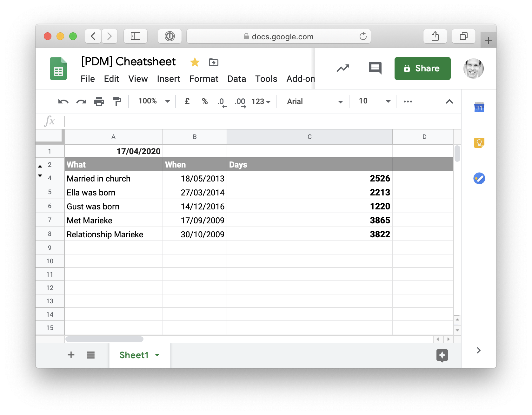Click the Explore button at bottom right
Screen dimensions: 532x415
[442, 355]
